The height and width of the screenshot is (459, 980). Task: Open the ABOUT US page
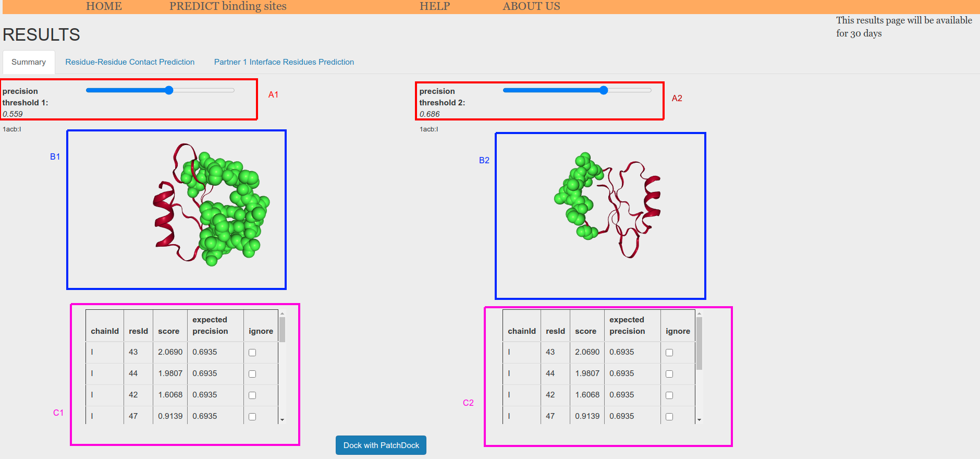click(x=531, y=6)
